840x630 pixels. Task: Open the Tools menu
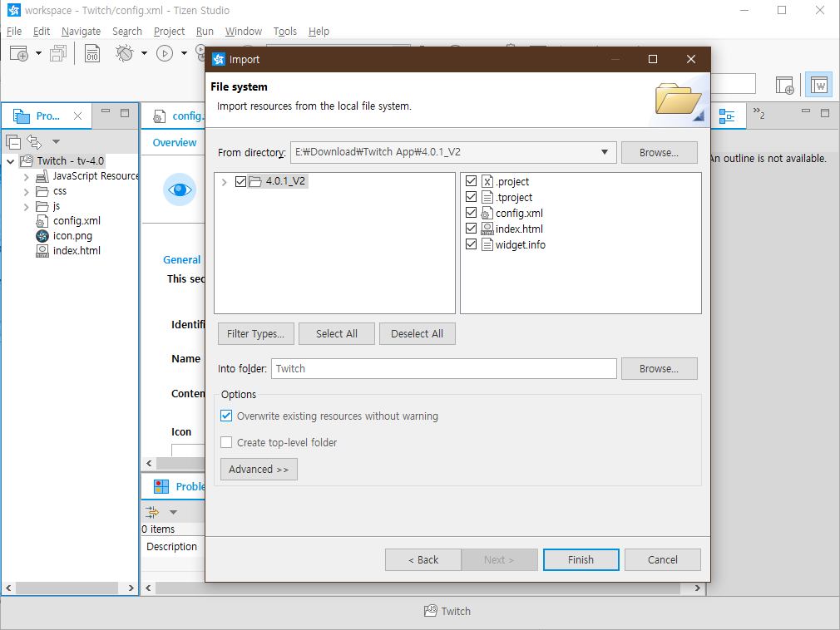[285, 31]
